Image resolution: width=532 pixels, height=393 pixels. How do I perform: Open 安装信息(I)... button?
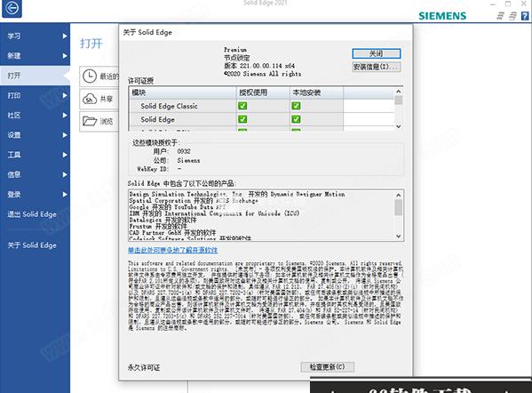click(377, 67)
